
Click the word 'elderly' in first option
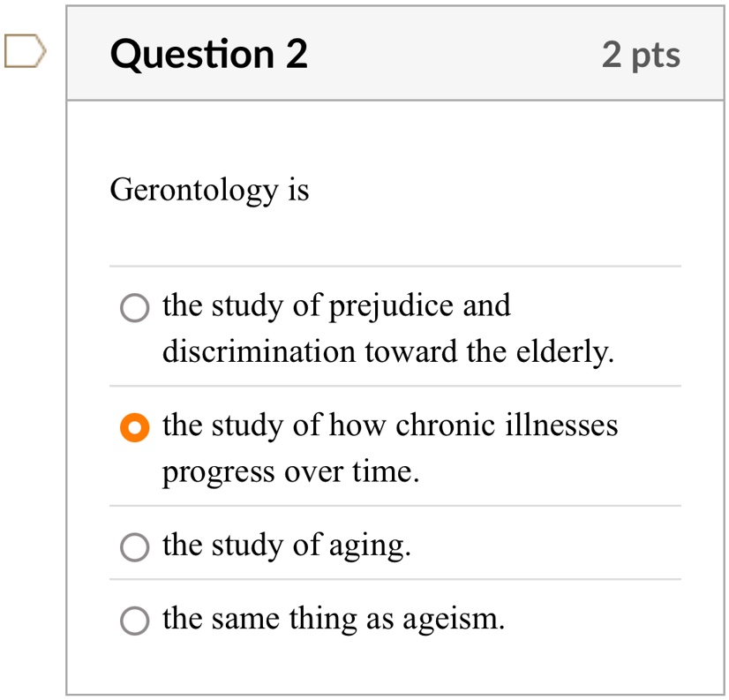[561, 352]
